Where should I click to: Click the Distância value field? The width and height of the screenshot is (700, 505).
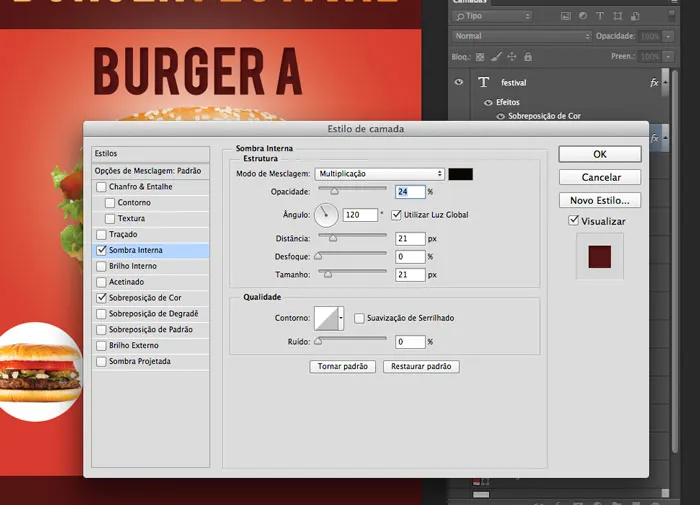(x=410, y=239)
